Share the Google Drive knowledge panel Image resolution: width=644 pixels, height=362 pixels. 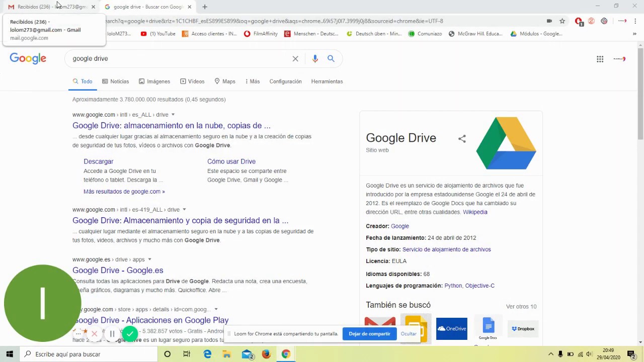coord(462,139)
